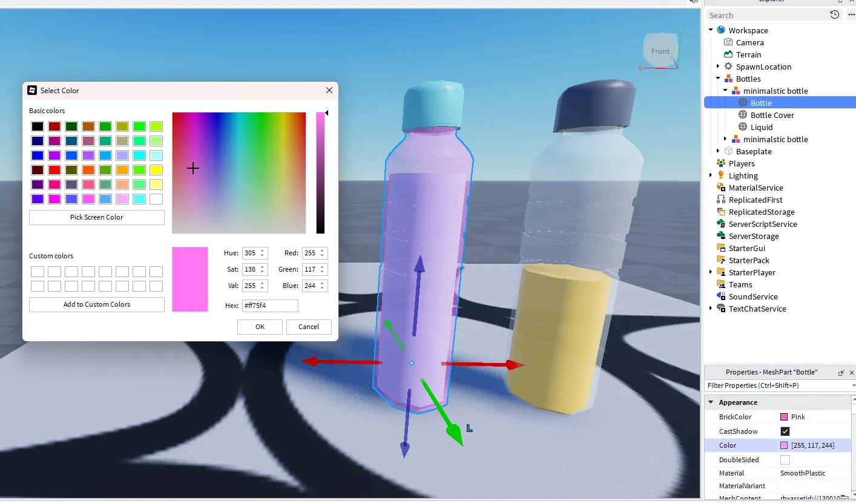
Task: Collapse the Appearance properties section
Action: [x=711, y=402]
